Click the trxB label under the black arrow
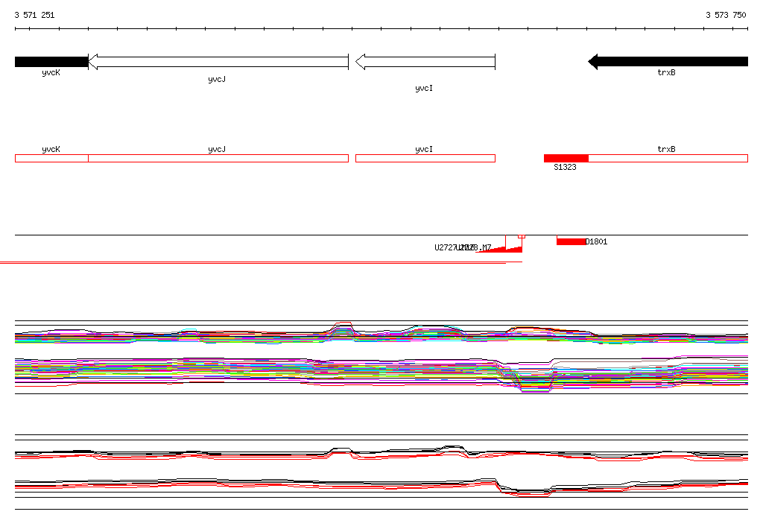 [x=666, y=72]
